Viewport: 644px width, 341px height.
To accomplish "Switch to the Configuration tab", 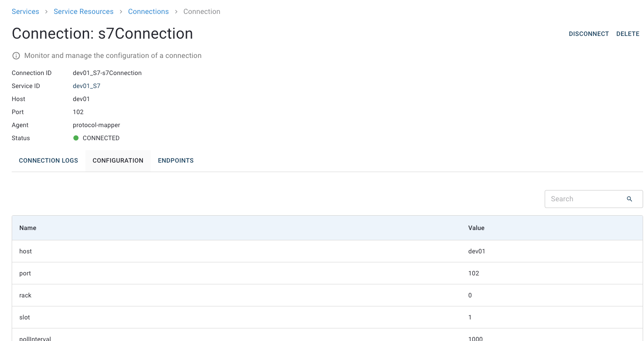I will pos(118,160).
